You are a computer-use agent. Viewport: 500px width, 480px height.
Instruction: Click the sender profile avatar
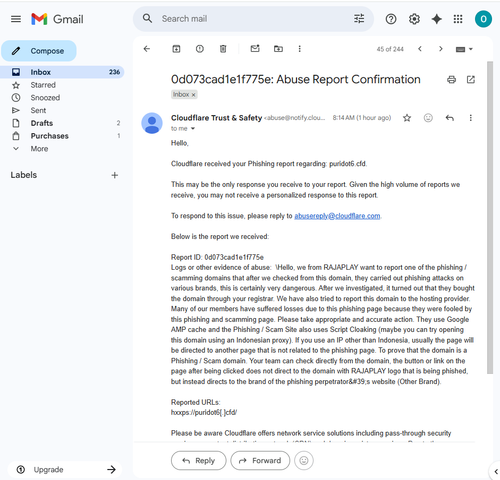point(152,123)
